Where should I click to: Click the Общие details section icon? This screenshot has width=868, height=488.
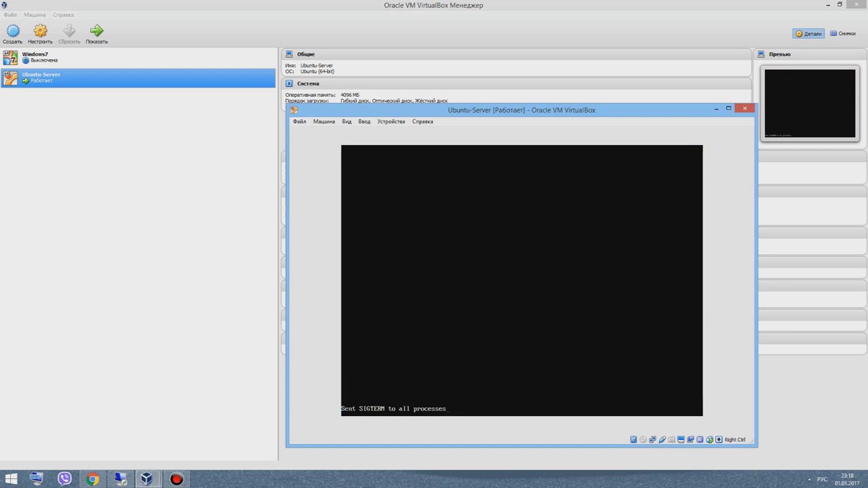pyautogui.click(x=289, y=54)
